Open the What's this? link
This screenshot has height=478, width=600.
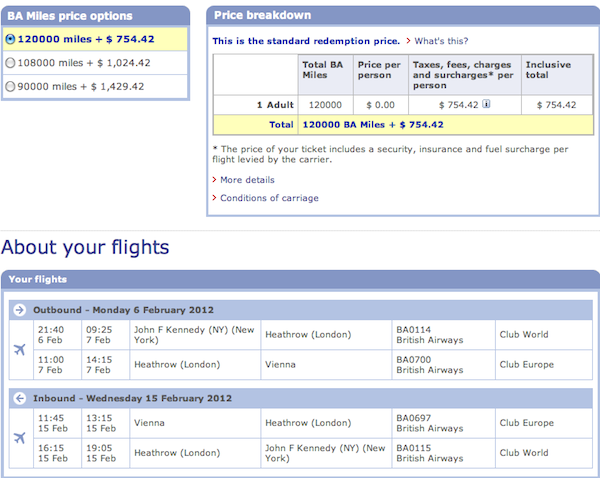[441, 41]
